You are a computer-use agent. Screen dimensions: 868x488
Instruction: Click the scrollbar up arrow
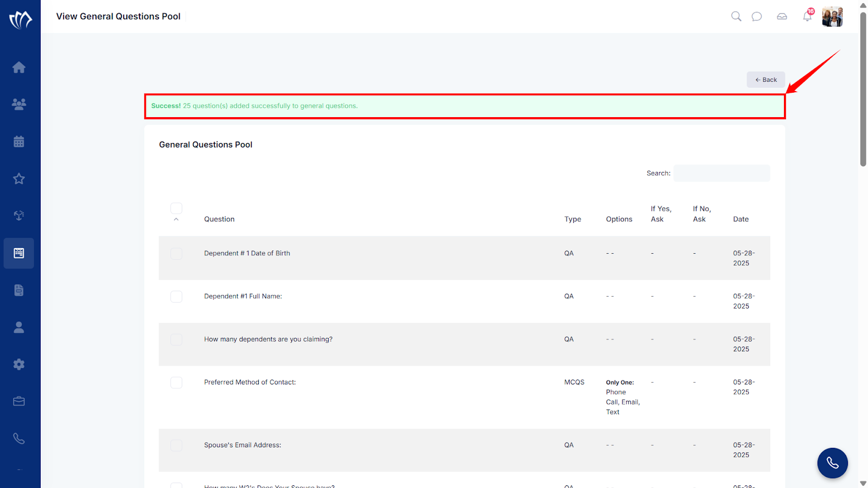tap(863, 5)
